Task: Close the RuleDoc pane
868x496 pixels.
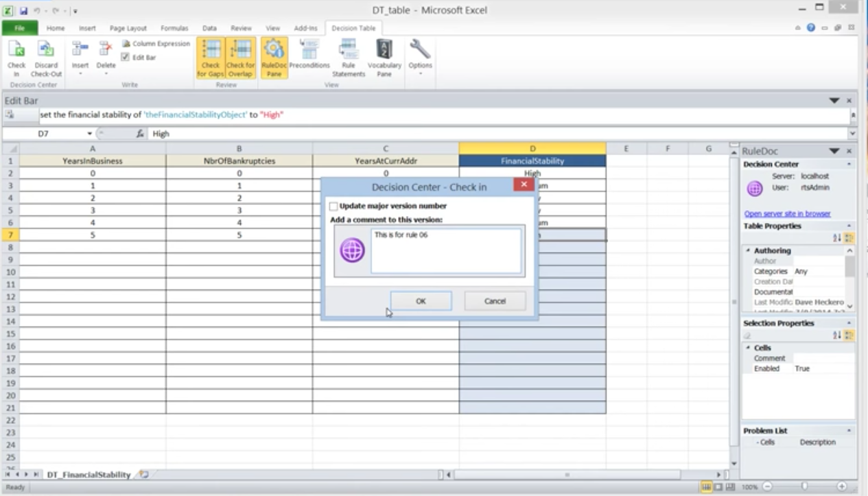Action: coord(849,151)
